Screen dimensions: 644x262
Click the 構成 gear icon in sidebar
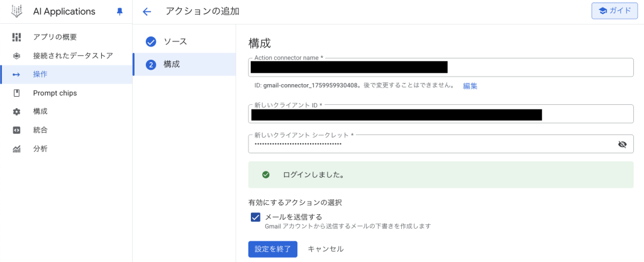[17, 112]
